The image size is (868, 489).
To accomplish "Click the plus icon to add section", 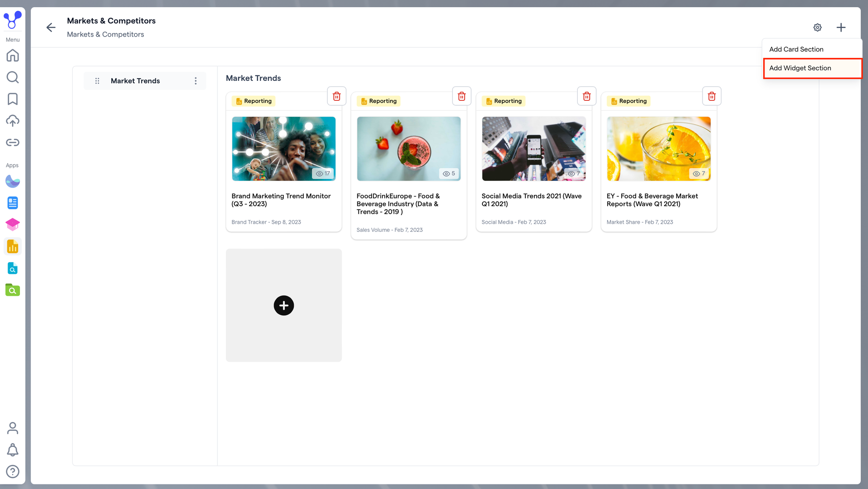I will (x=841, y=28).
